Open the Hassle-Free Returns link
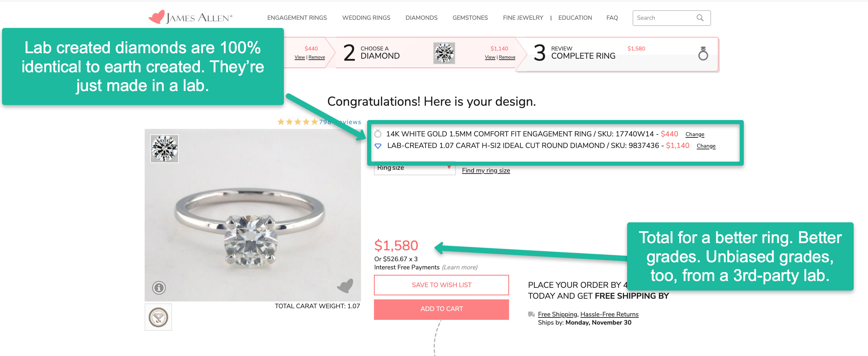Image resolution: width=868 pixels, height=356 pixels. [x=609, y=314]
